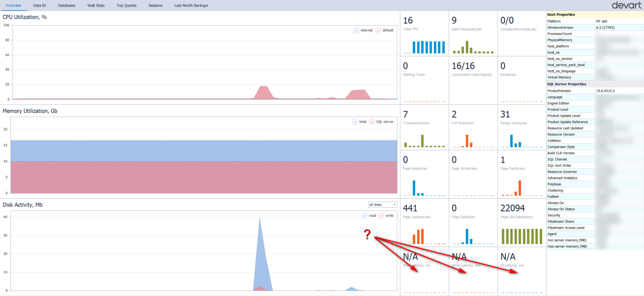Click the Disk Activity, Mb title
The width and height of the screenshot is (644, 296).
coord(23,205)
